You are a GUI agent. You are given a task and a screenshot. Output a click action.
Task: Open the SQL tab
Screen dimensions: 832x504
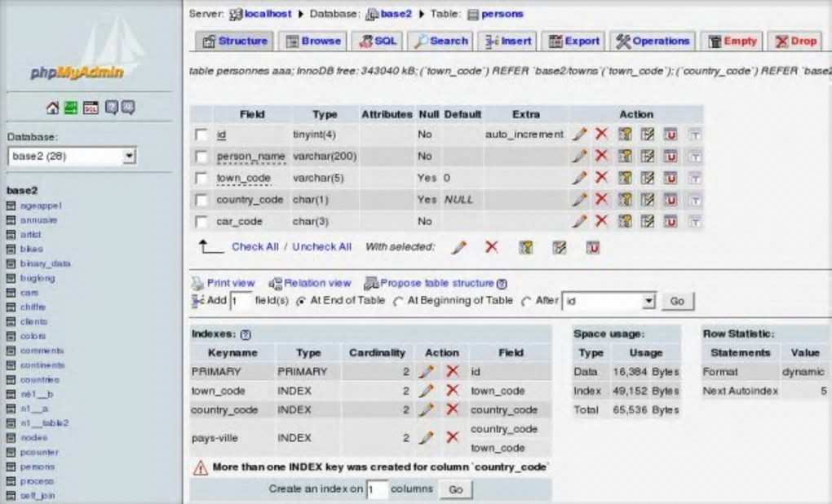click(x=378, y=42)
